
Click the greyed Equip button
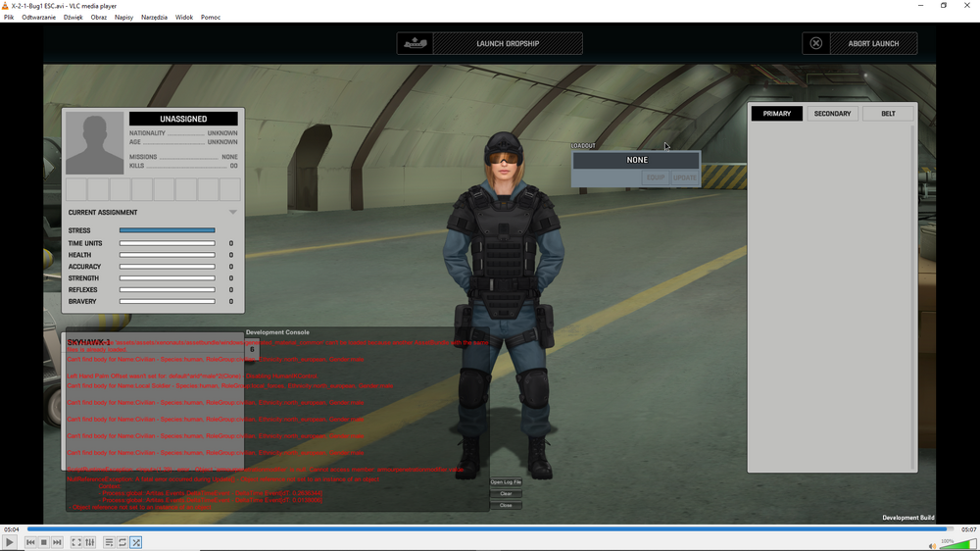[656, 177]
